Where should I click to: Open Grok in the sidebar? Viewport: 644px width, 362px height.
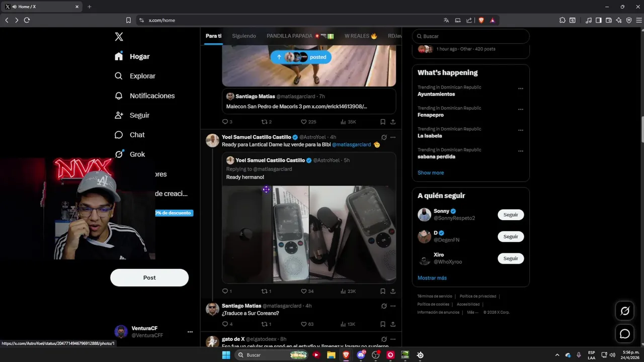point(130,154)
